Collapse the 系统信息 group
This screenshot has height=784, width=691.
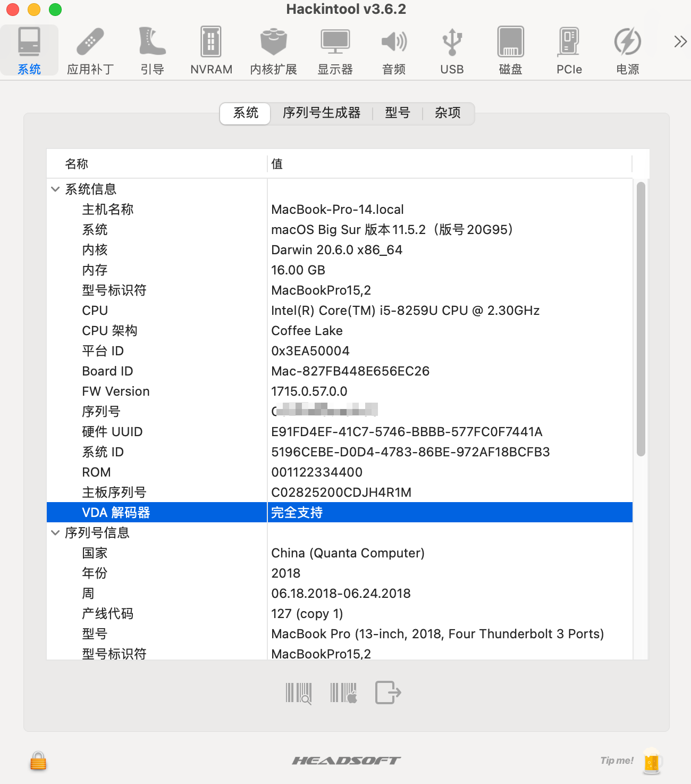coord(55,189)
